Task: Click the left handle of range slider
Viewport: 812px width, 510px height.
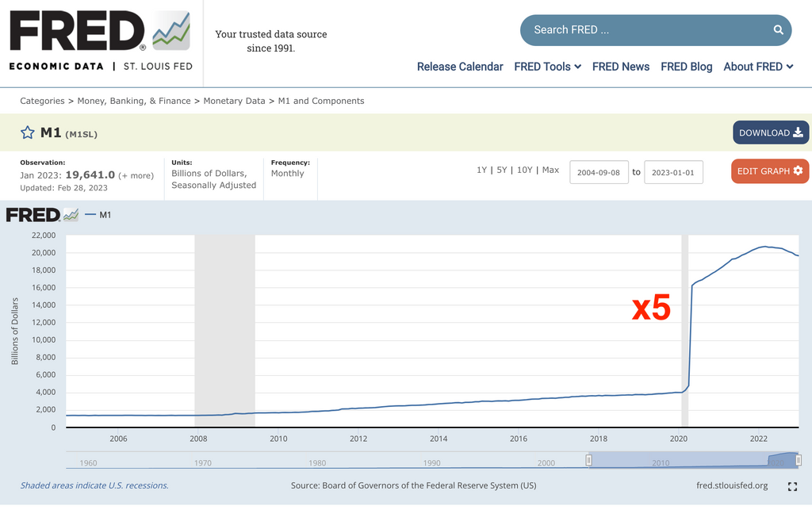Action: click(589, 461)
